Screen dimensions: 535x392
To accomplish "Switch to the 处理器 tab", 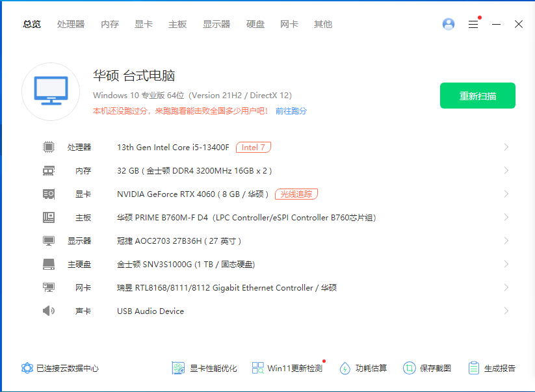I will pyautogui.click(x=71, y=24).
